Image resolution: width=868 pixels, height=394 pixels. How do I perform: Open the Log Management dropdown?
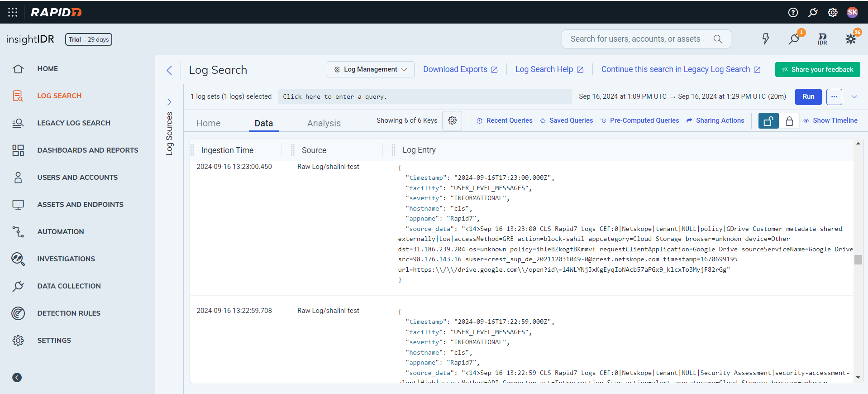click(371, 69)
